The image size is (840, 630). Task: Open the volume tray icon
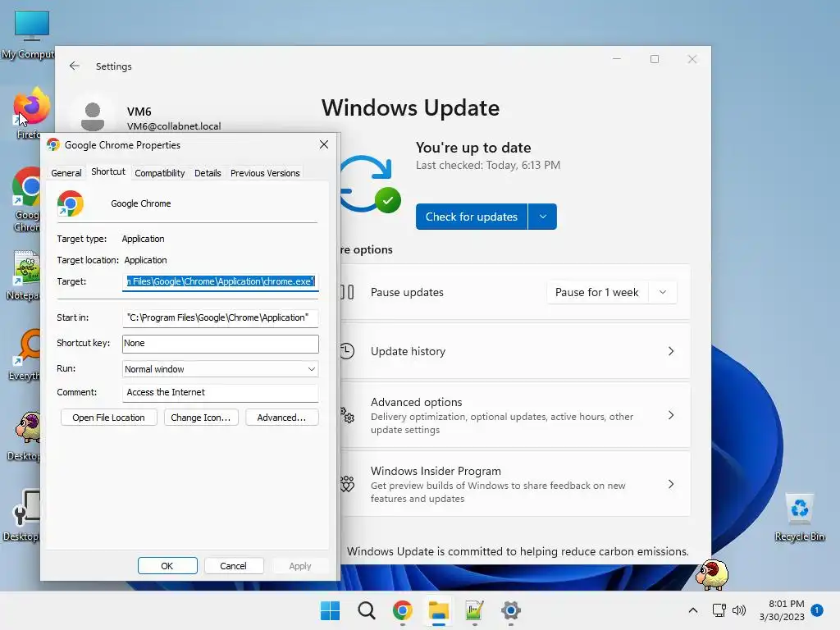739,610
